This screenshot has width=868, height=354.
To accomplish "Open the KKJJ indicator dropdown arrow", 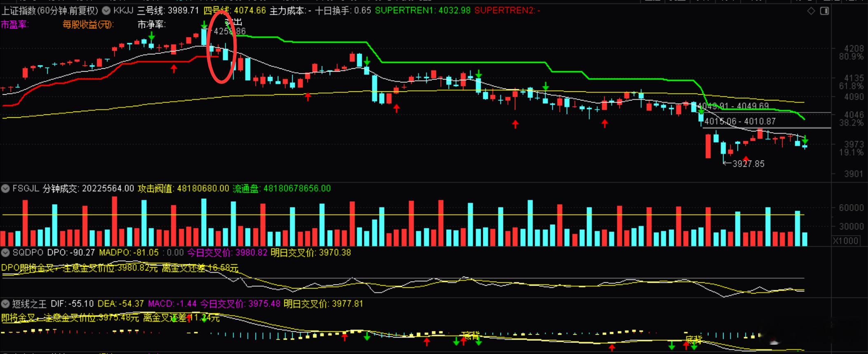I will [106, 10].
